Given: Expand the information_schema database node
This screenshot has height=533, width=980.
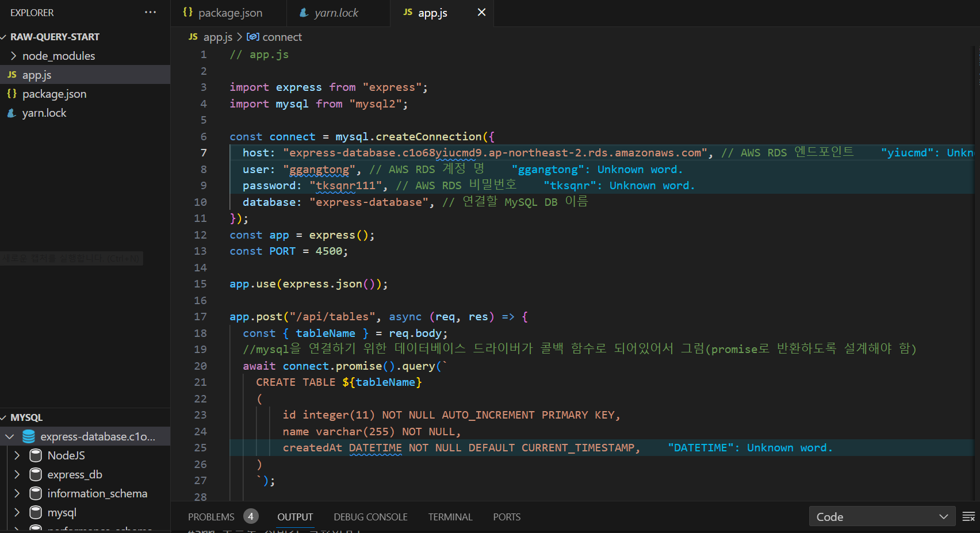Looking at the screenshot, I should 17,493.
